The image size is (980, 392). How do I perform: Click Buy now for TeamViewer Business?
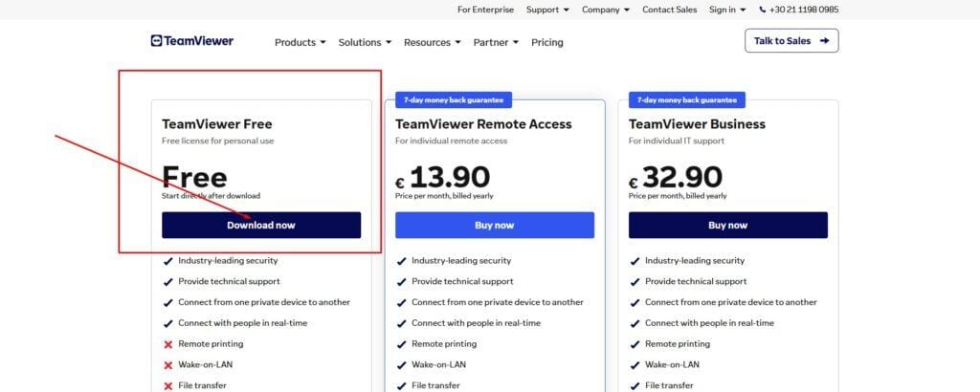point(728,226)
